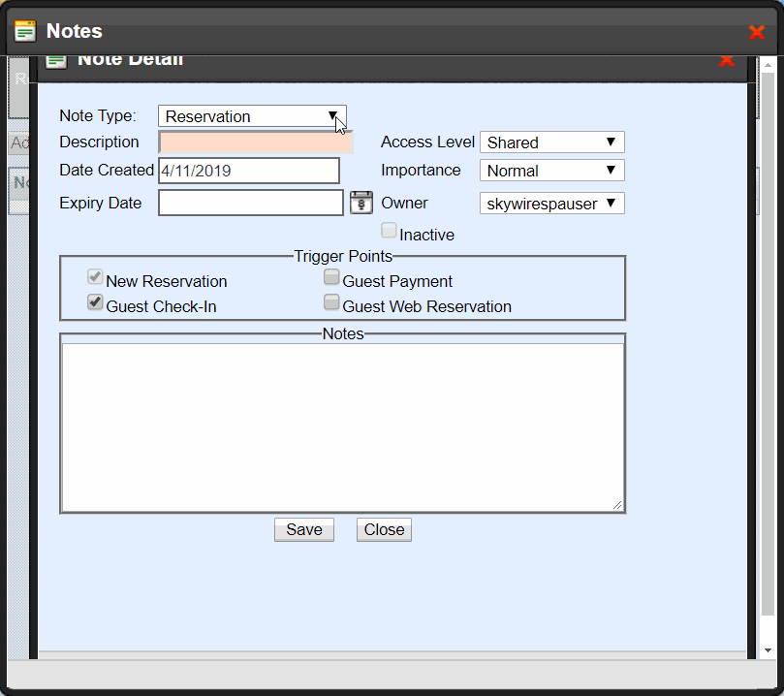Viewport: 784px width, 696px height.
Task: Close the Note Detail dialog with red X
Action: [x=726, y=61]
